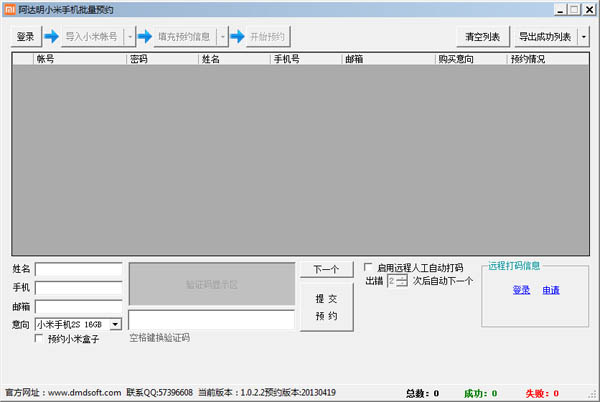
Task: Click the 成功: 0 status counter
Action: tap(481, 393)
